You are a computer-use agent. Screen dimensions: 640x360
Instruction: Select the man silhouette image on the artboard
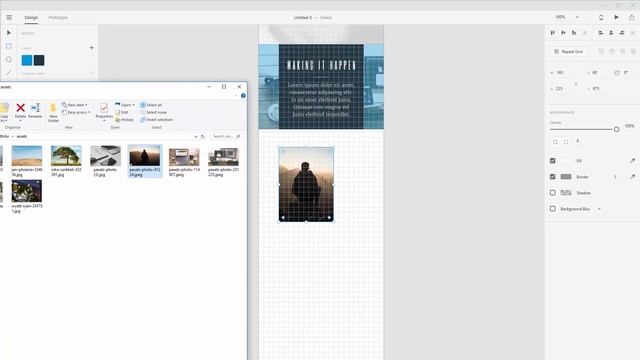click(x=306, y=184)
